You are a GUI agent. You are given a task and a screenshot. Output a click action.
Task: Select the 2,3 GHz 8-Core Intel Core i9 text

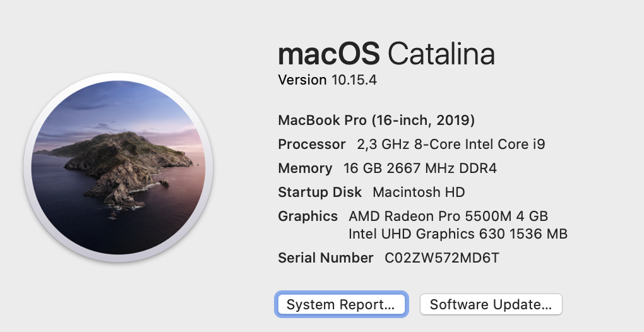coord(451,144)
